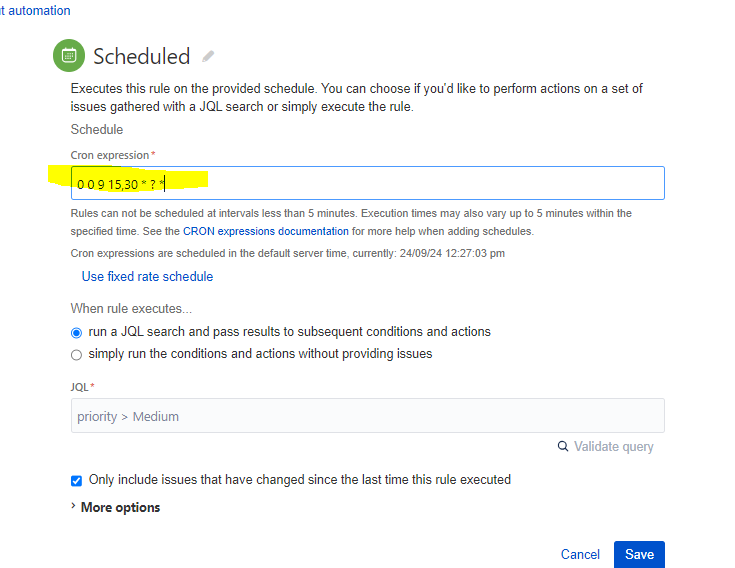
Task: Click the pencil edit icon beside Scheduled
Action: tap(208, 57)
